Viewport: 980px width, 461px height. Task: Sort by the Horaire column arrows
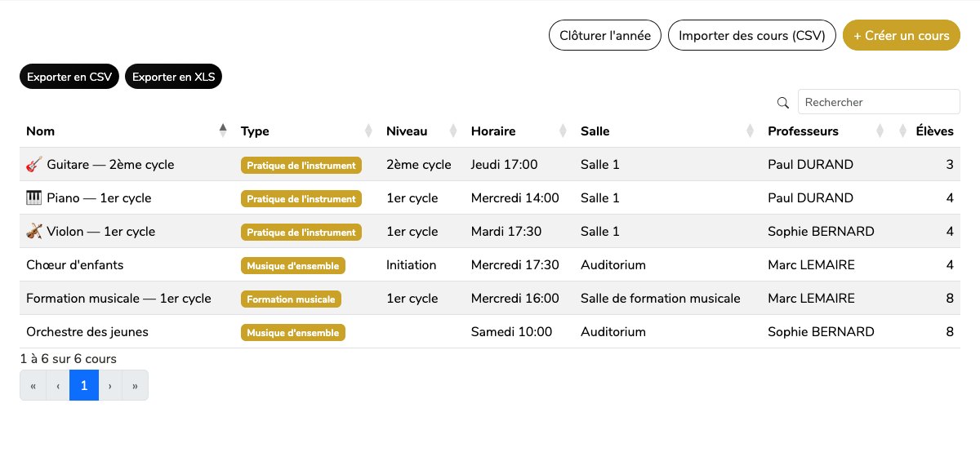563,131
